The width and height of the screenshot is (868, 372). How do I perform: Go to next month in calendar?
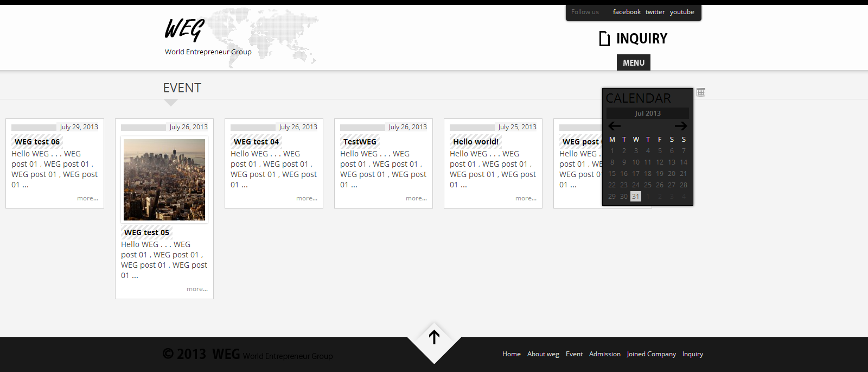pyautogui.click(x=681, y=126)
